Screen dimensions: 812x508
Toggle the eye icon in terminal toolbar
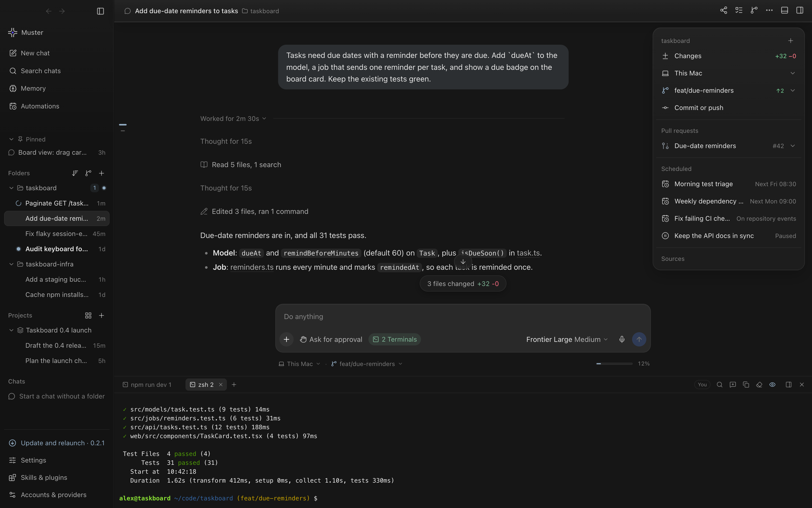[772, 385]
